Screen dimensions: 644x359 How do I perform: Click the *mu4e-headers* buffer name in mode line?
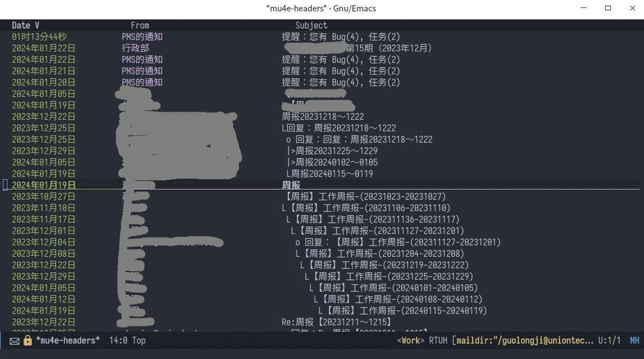67,341
